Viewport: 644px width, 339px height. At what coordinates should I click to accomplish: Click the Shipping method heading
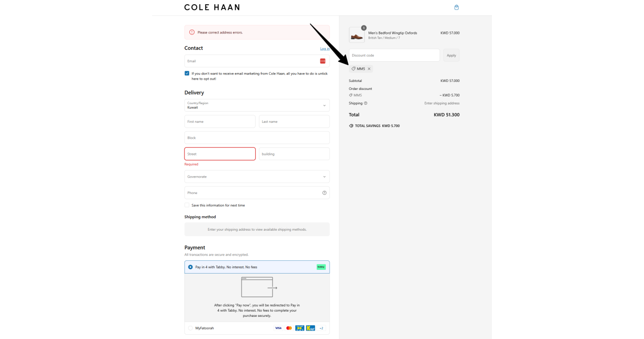(x=200, y=217)
